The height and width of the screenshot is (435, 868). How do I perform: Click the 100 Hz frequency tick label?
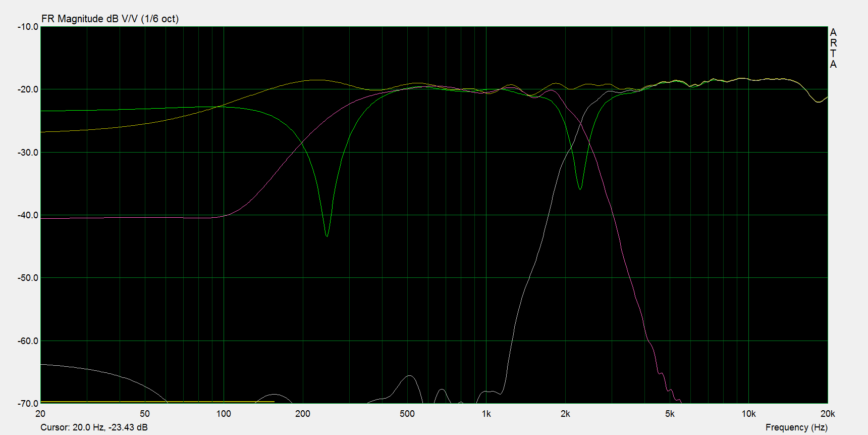tap(224, 414)
